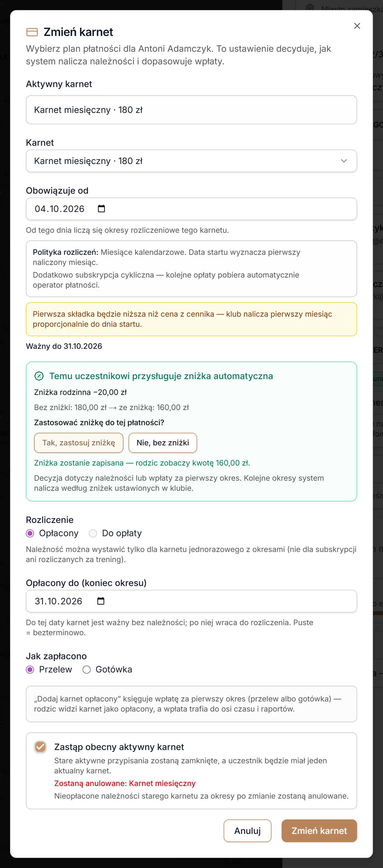Close the Zmień karnet dialog
Image resolution: width=383 pixels, height=868 pixels.
(357, 26)
